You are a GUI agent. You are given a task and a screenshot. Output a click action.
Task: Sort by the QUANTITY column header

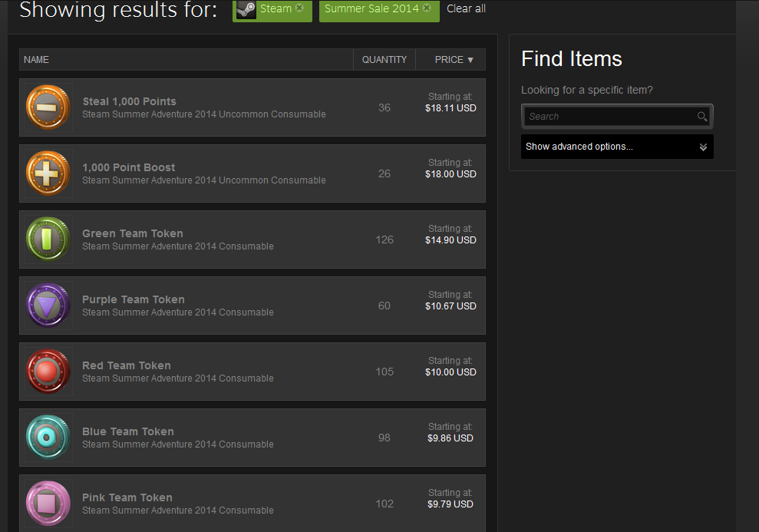(x=384, y=60)
